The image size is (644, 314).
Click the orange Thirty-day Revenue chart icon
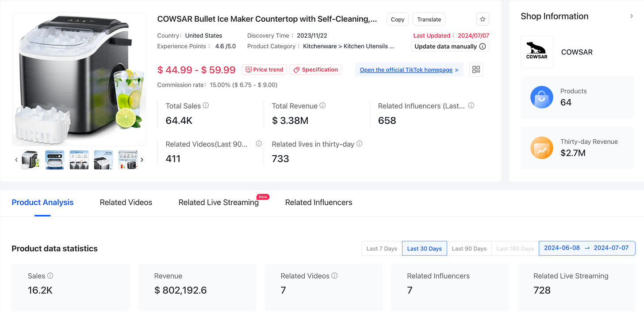coord(542,148)
